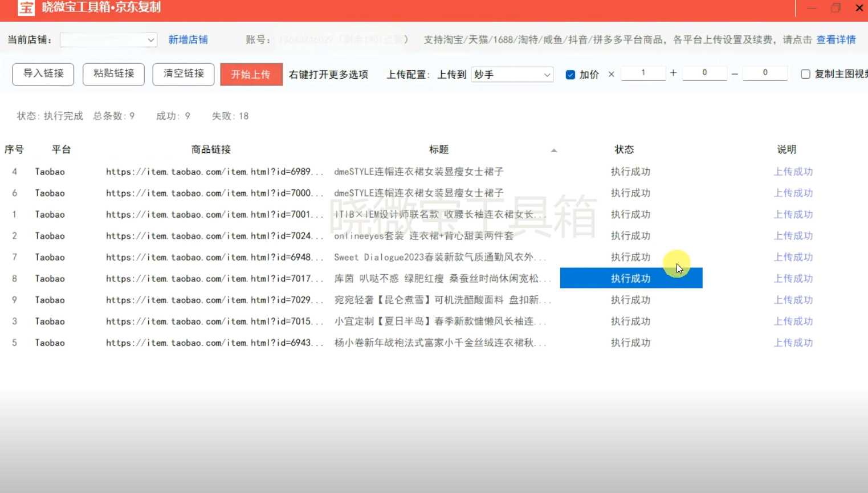
Task: Close the 晓微宝工具箱 window
Action: pos(859,8)
